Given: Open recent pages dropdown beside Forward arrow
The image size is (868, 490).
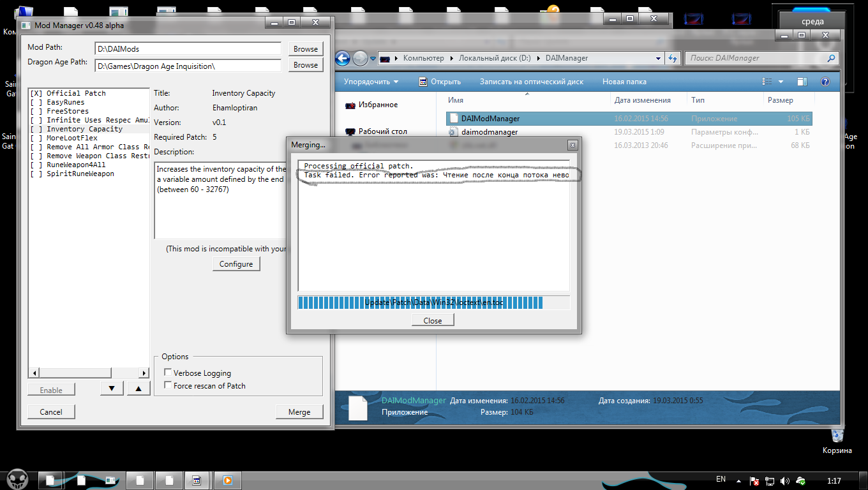Looking at the screenshot, I should (372, 59).
